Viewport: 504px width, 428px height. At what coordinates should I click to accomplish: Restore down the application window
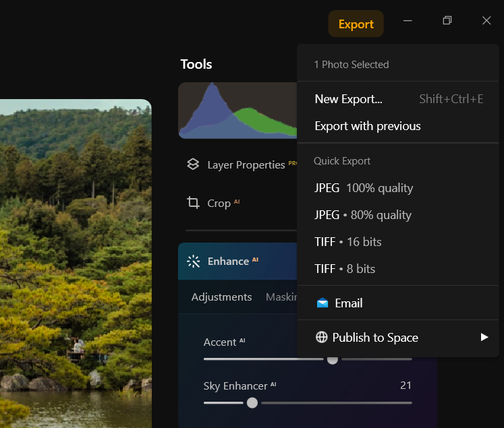tap(447, 20)
